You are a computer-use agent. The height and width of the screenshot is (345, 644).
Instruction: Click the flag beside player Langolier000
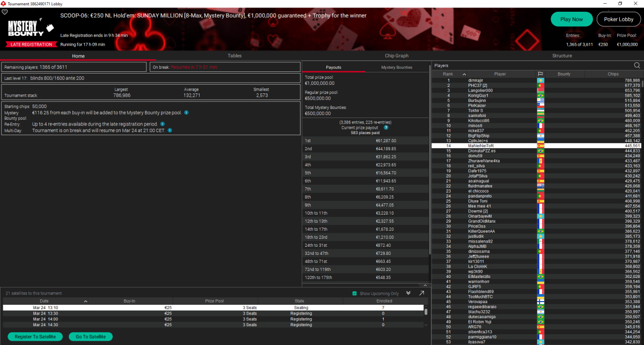pos(540,90)
